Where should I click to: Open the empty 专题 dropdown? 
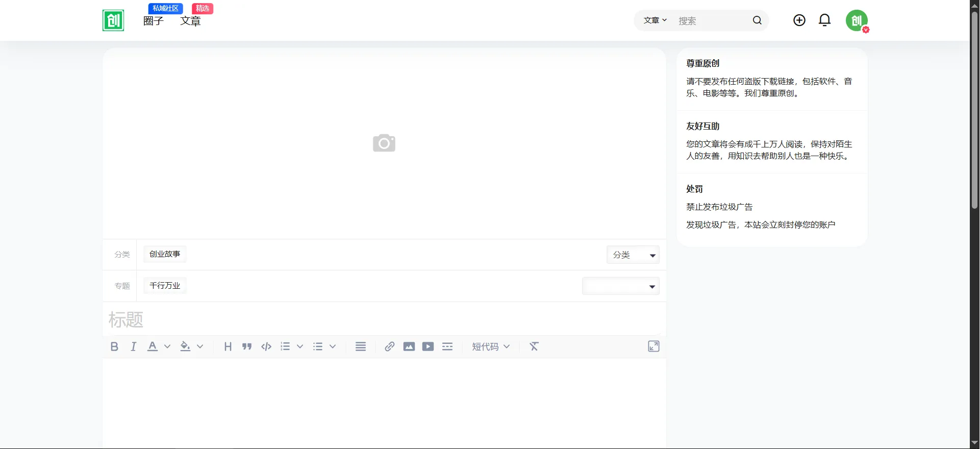click(621, 286)
